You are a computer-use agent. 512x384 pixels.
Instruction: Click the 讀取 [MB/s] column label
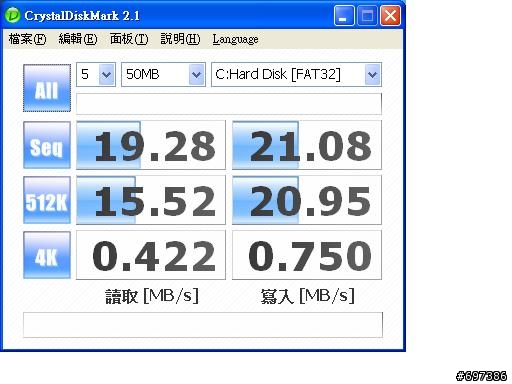tap(152, 296)
